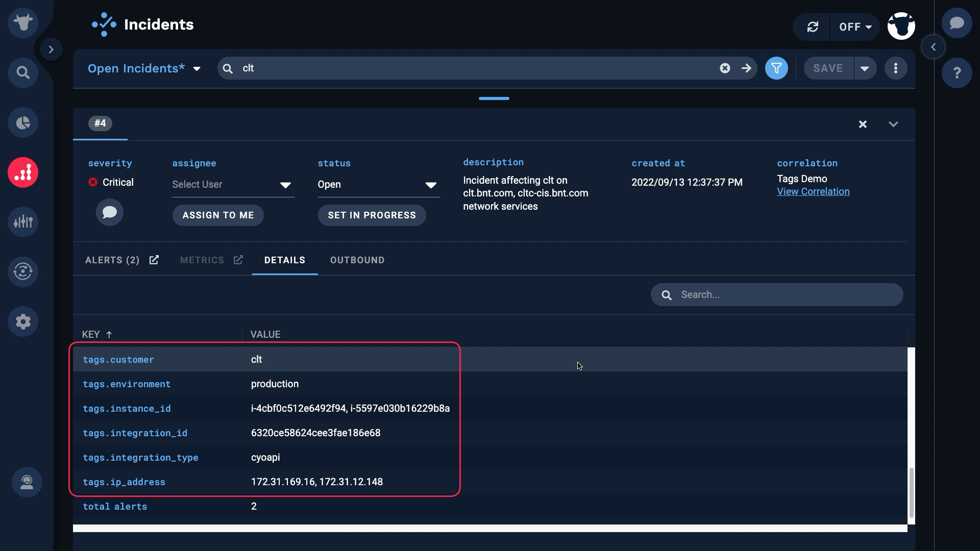Open the SAVE options dropdown arrow
980x551 pixels.
(x=865, y=68)
